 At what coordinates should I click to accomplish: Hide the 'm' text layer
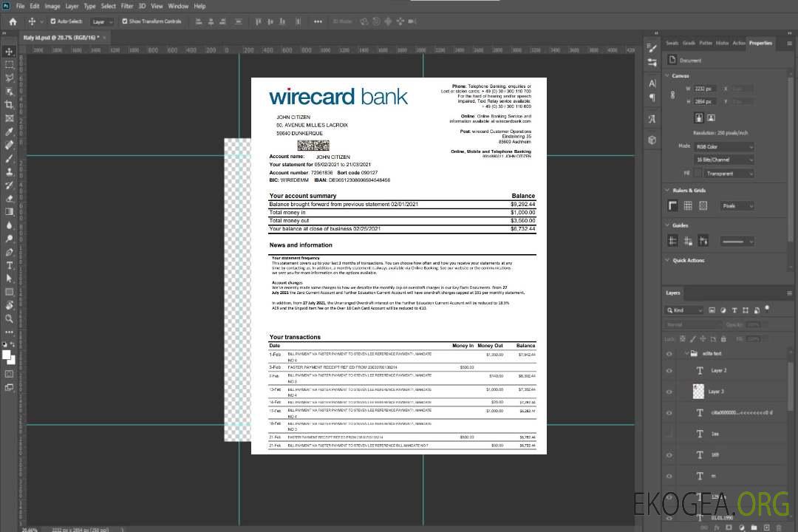click(669, 476)
